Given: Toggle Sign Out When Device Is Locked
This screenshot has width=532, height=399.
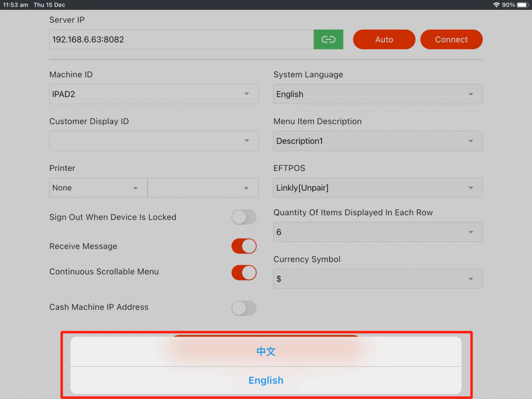Looking at the screenshot, I should [x=244, y=217].
